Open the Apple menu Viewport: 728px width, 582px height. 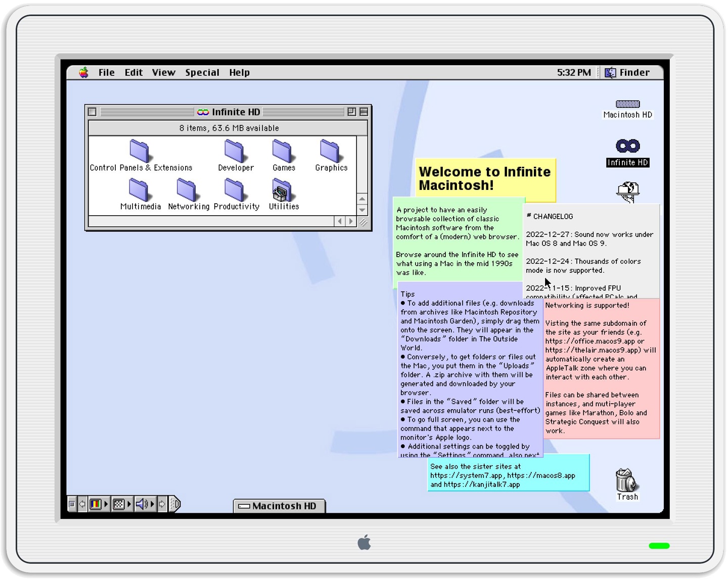(84, 72)
